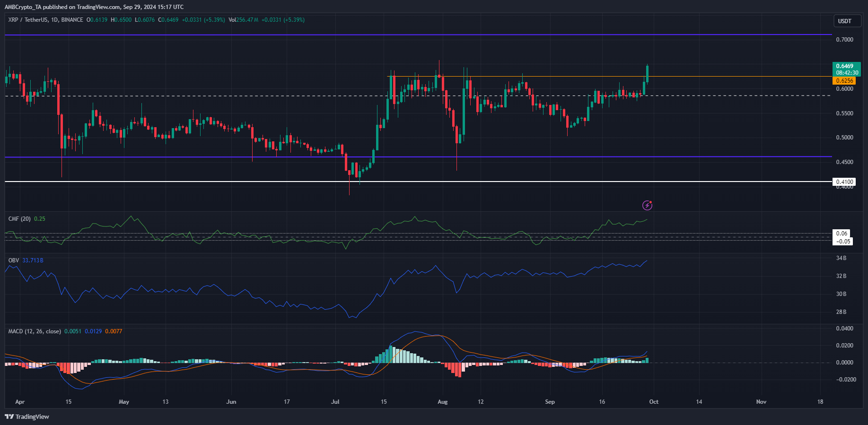Select the MACD (12, 26, close) label
Image resolution: width=868 pixels, height=425 pixels.
click(x=35, y=331)
